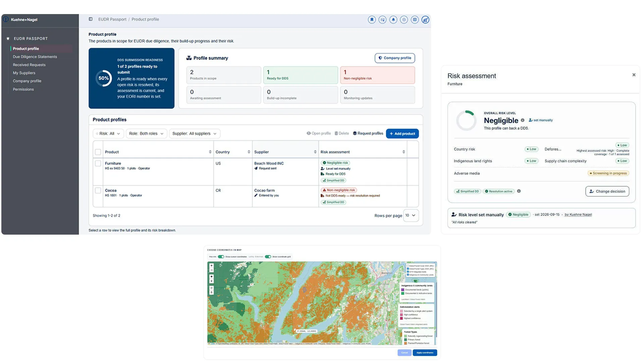Open Permissions in the sidebar

click(23, 89)
